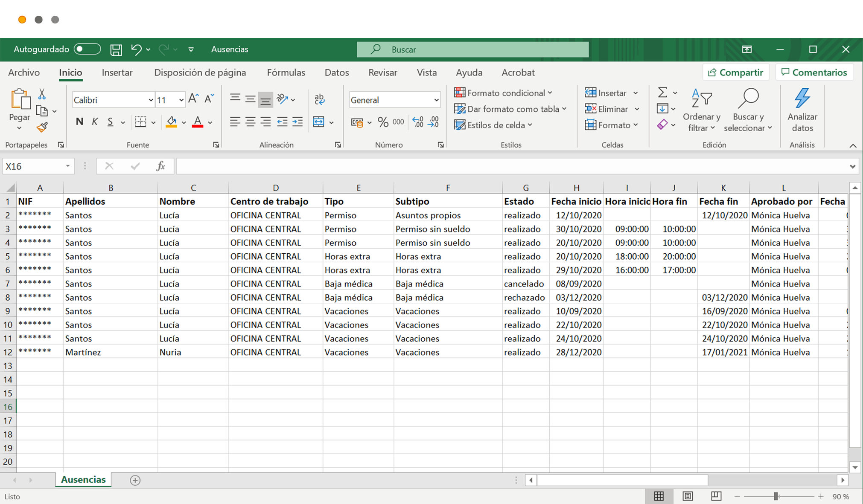
Task: Click the Increase Decimal icon
Action: pyautogui.click(x=418, y=122)
